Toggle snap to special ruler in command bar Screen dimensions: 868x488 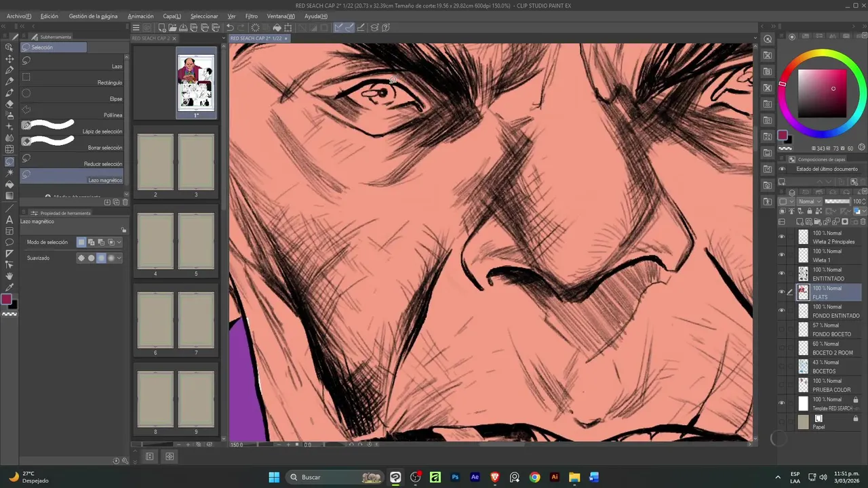tap(349, 28)
